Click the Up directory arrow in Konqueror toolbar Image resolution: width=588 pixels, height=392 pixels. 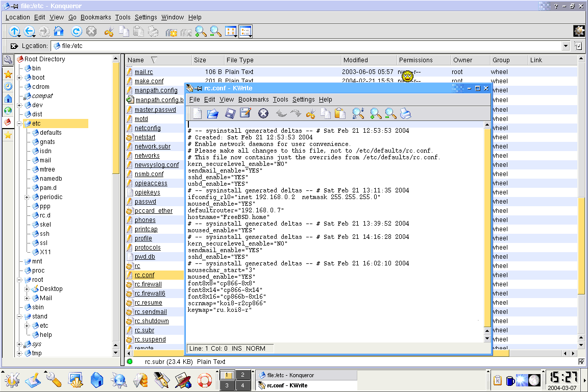14,32
